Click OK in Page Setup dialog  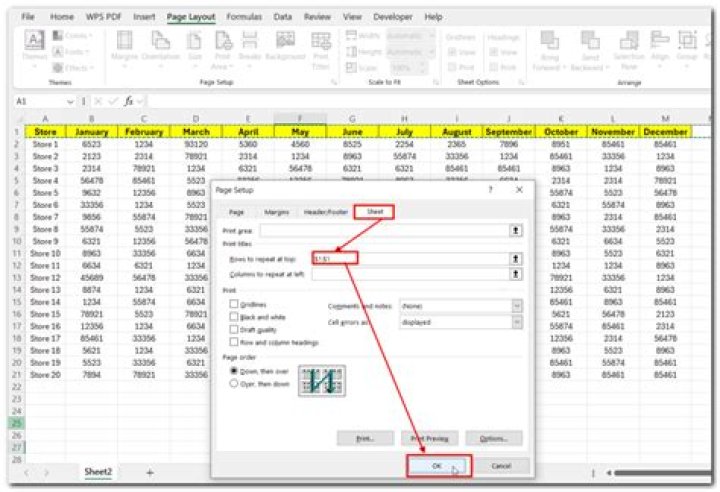coord(438,466)
